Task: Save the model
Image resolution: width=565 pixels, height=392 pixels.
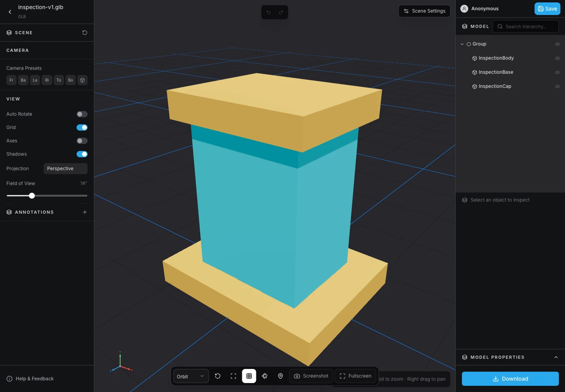Action: 547,9
